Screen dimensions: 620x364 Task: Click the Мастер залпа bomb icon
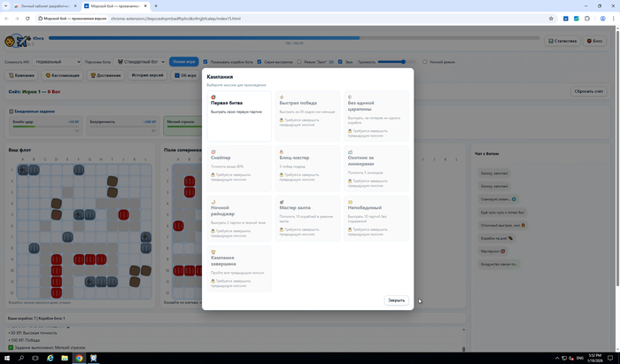click(282, 202)
